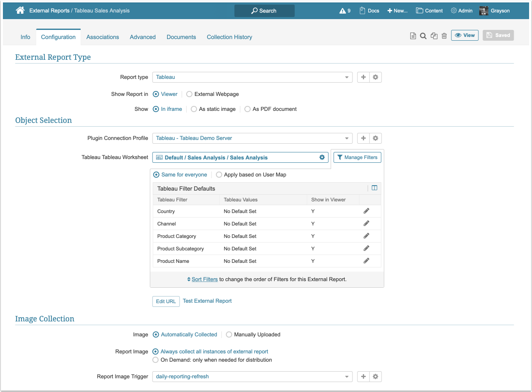Add new Report type with plus icon
This screenshot has width=532, height=392.
tap(363, 77)
